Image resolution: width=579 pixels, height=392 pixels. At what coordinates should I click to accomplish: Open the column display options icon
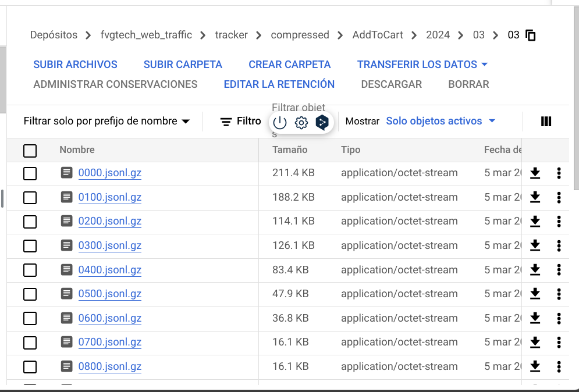coord(546,122)
